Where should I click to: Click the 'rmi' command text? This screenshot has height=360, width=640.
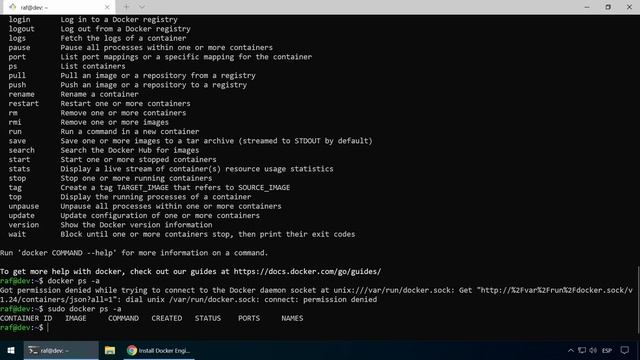pos(15,122)
